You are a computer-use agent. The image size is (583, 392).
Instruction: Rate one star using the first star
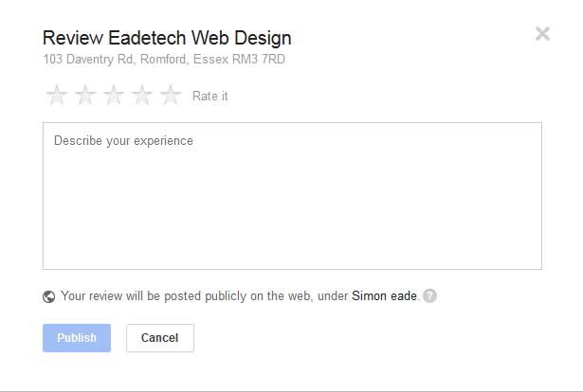[57, 95]
